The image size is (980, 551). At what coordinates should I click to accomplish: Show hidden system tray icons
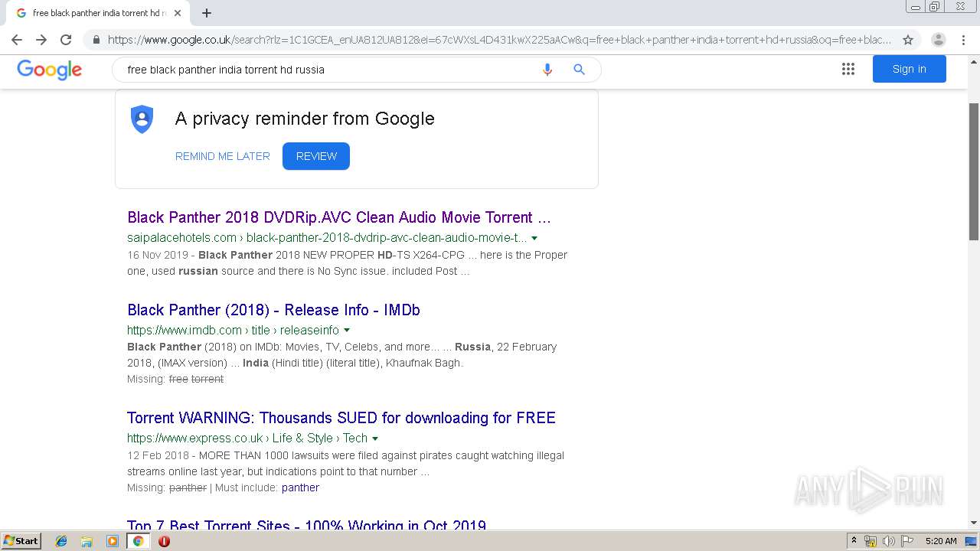click(854, 541)
